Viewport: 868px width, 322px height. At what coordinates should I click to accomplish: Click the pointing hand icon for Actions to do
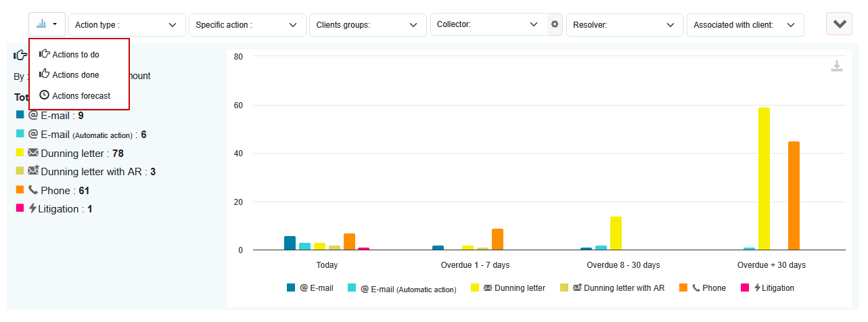click(x=44, y=54)
